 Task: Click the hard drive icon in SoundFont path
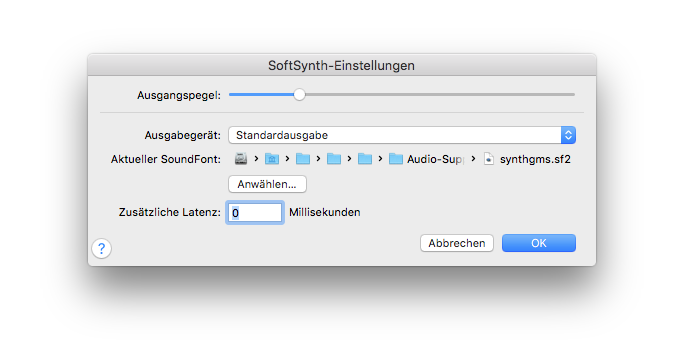[241, 158]
